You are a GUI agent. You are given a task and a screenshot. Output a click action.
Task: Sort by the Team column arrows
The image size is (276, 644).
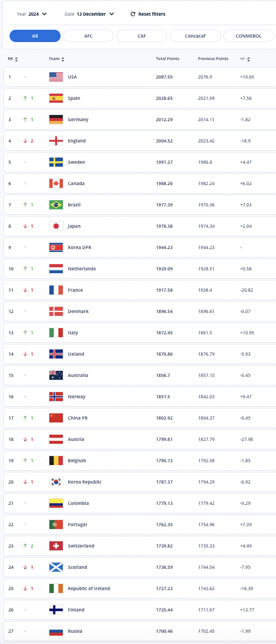pyautogui.click(x=63, y=59)
